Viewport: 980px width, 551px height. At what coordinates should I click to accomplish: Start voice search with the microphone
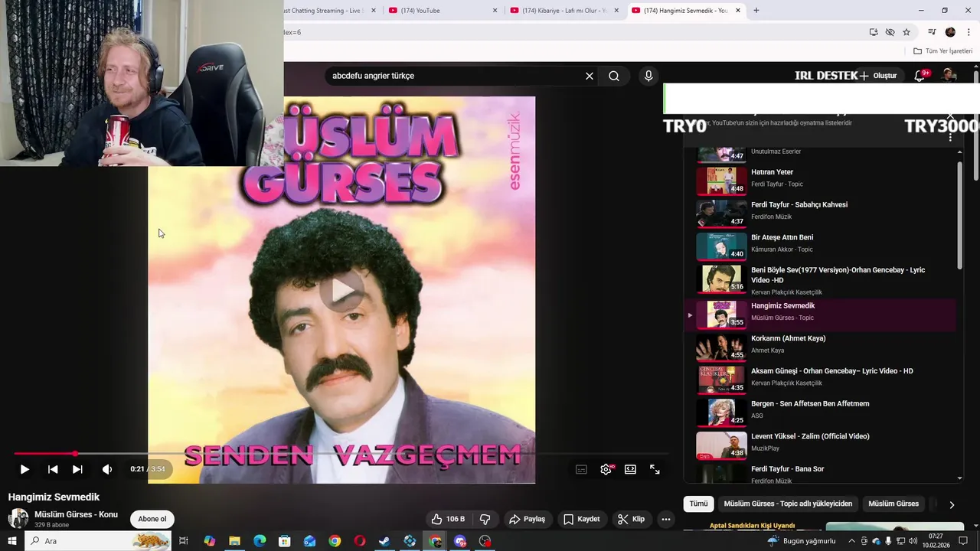(x=648, y=76)
